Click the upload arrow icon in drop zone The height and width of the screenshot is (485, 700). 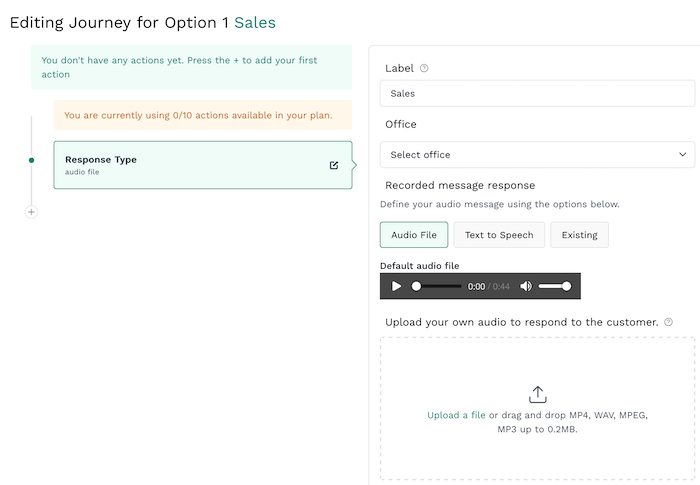point(537,394)
